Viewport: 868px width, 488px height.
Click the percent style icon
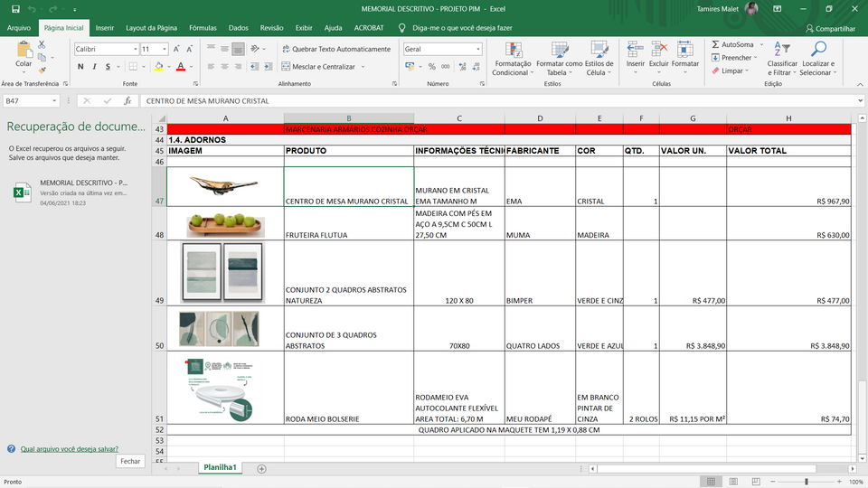pos(432,67)
